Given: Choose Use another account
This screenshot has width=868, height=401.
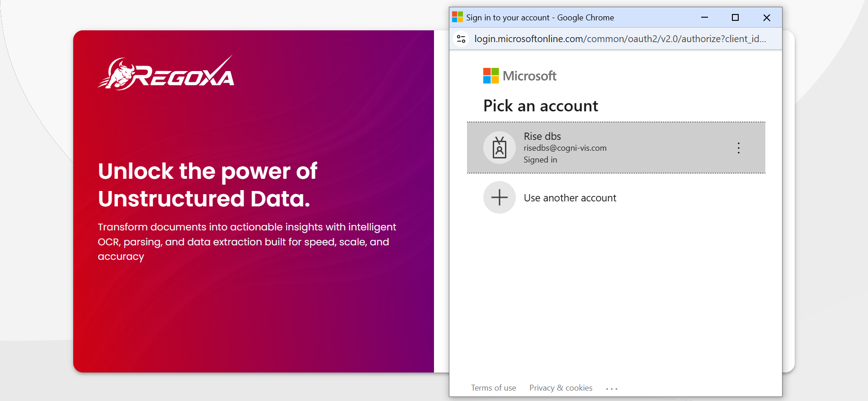Looking at the screenshot, I should point(616,198).
